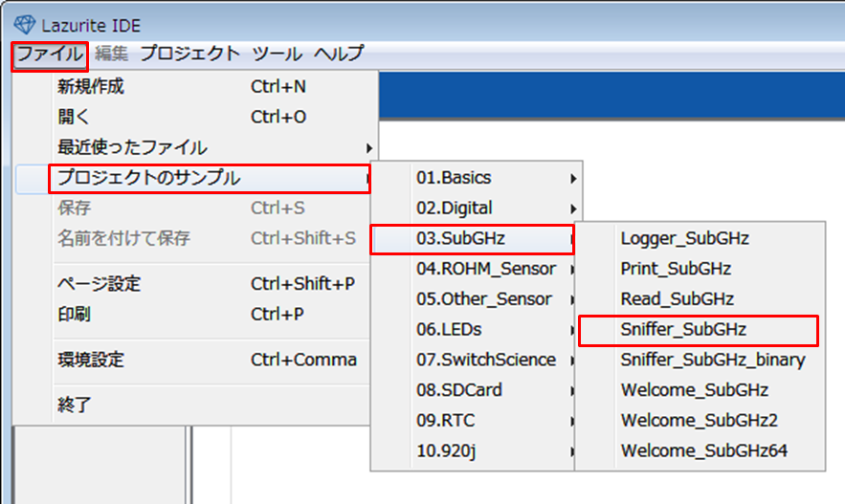This screenshot has height=504, width=845.
Task: Expand the 01.Basics sample category
Action: point(454,178)
